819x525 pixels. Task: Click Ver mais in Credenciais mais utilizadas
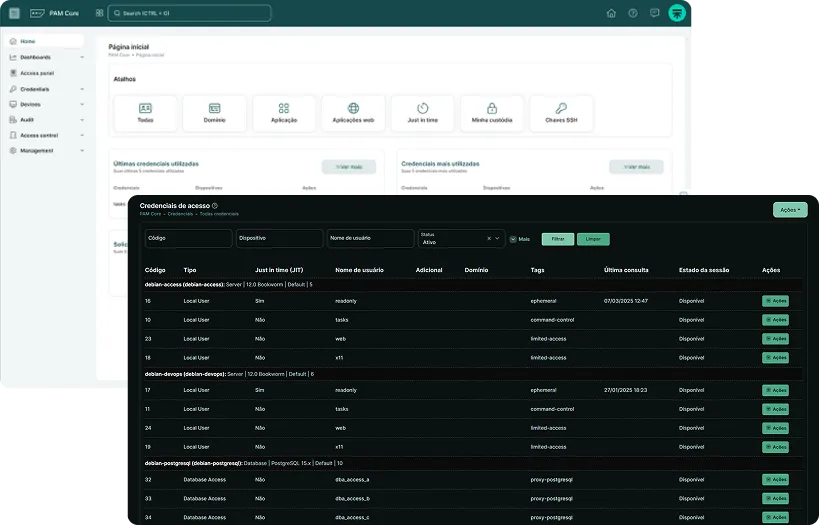(x=636, y=167)
